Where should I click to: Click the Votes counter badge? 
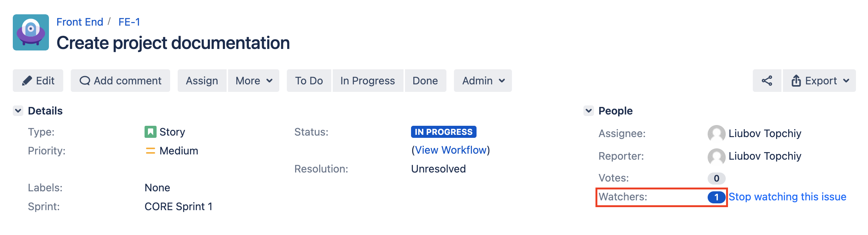coord(716,177)
